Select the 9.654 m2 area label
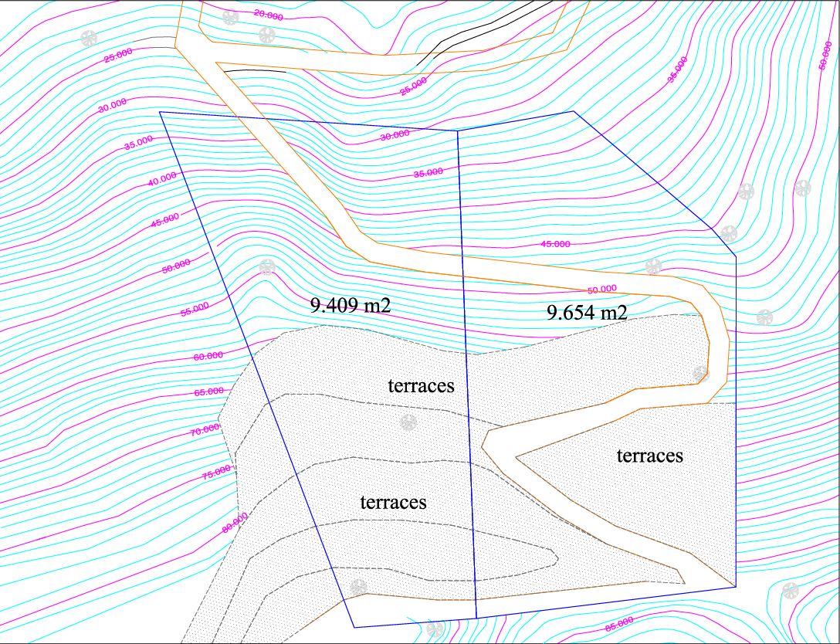Viewport: 840px width, 644px height. pyautogui.click(x=587, y=312)
